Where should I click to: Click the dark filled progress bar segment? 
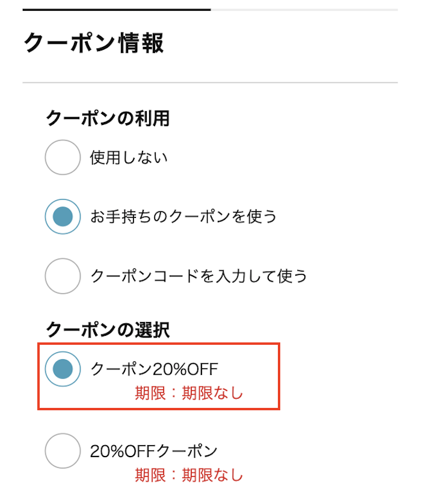pyautogui.click(x=117, y=10)
